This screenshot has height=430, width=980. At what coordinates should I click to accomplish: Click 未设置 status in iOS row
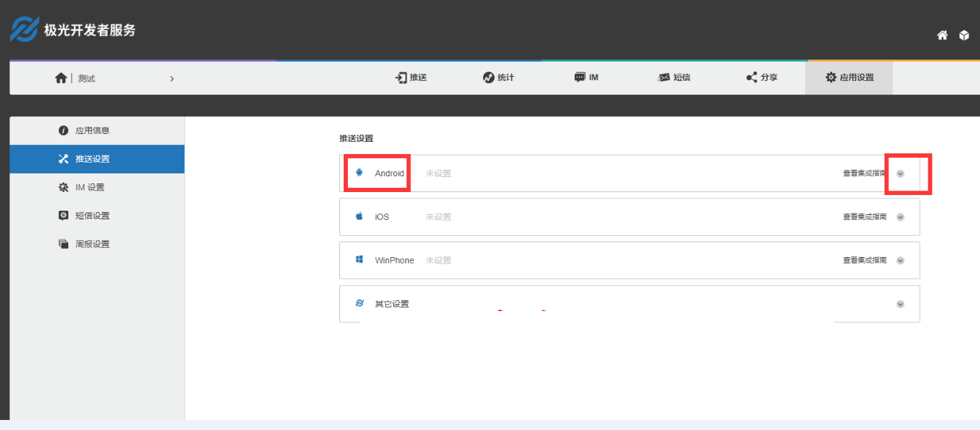click(438, 217)
